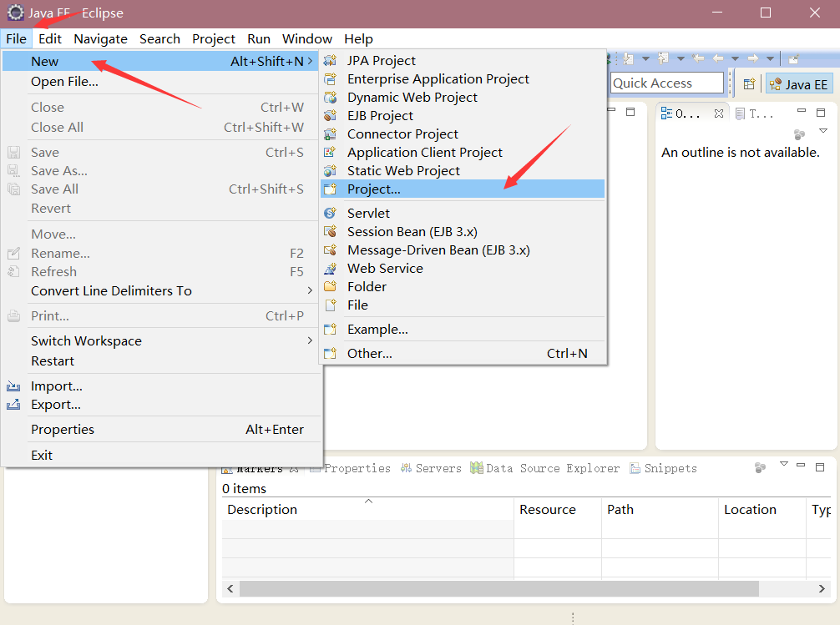Click the Quick Access search field

pyautogui.click(x=665, y=83)
